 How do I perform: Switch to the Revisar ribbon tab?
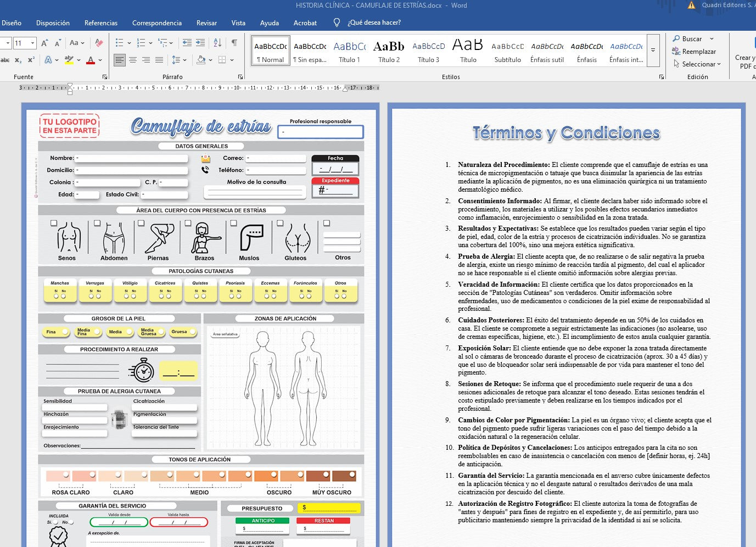[206, 23]
